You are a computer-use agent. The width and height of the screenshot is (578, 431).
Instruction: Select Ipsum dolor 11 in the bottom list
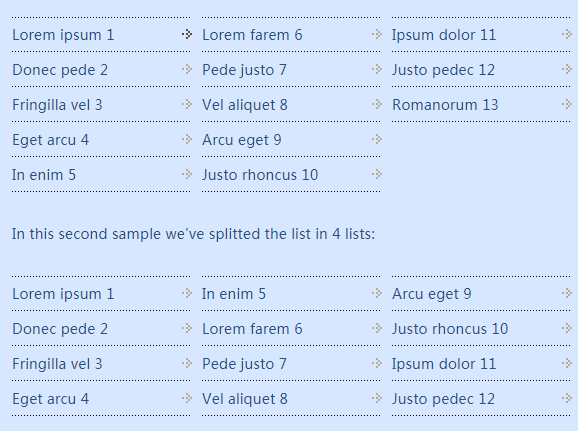(x=444, y=364)
